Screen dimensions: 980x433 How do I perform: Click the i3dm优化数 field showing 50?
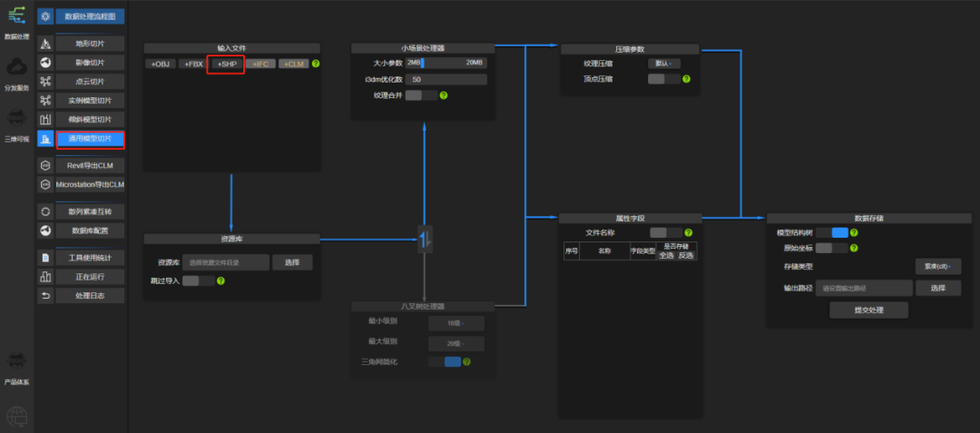pos(446,80)
